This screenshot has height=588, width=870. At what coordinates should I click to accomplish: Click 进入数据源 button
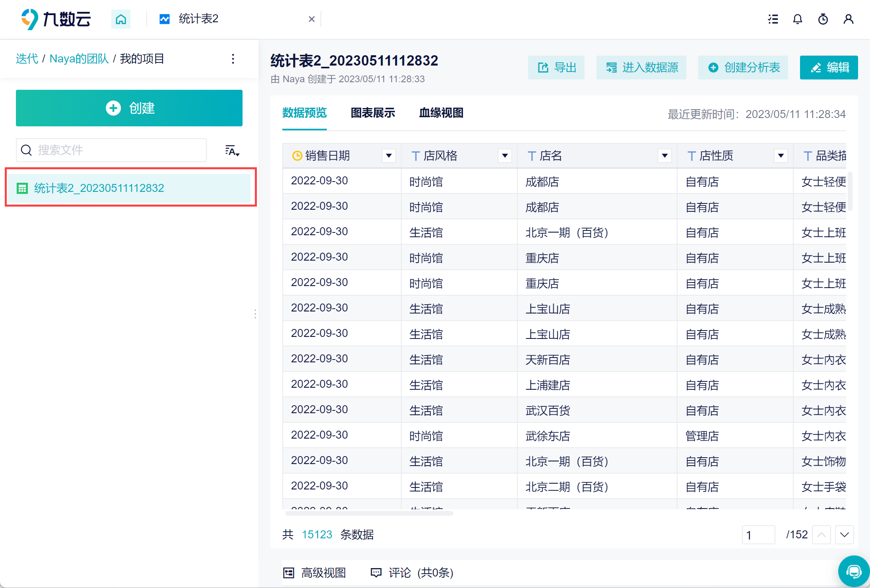click(x=641, y=68)
